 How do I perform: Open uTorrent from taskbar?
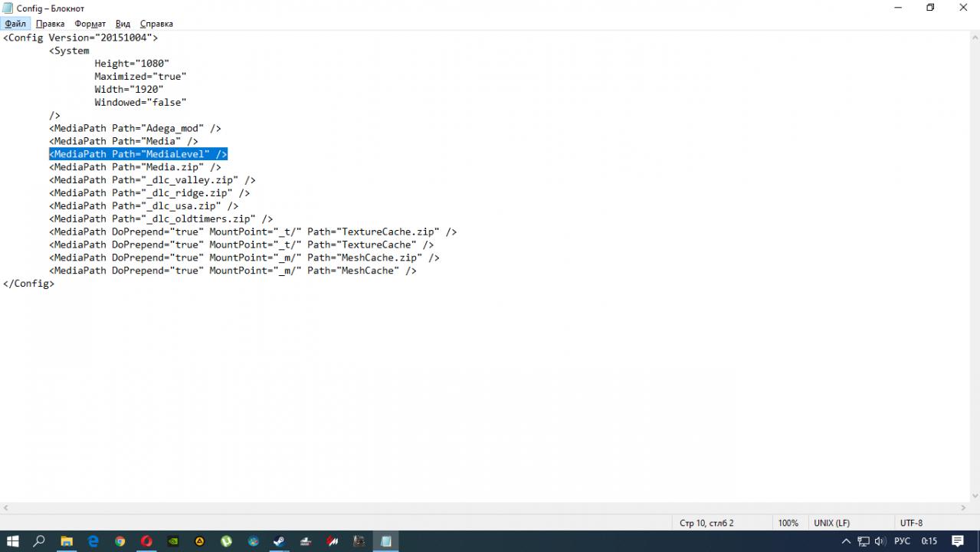227,541
